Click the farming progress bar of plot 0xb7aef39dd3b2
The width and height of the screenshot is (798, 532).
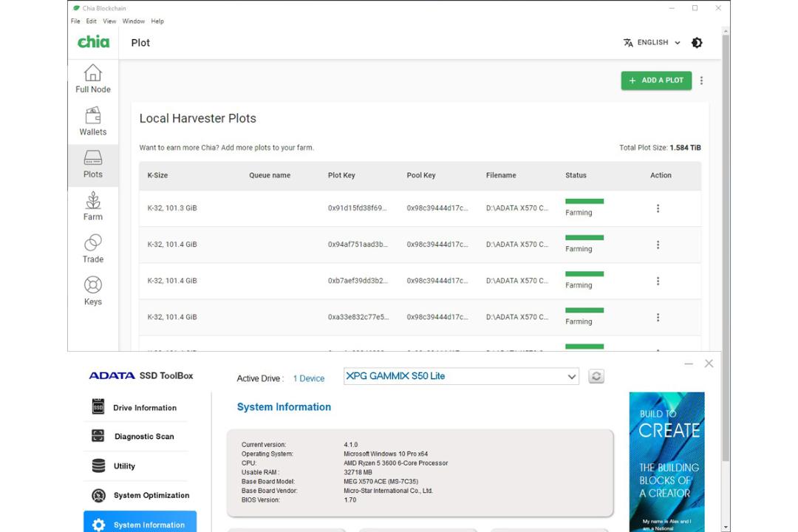click(x=584, y=274)
